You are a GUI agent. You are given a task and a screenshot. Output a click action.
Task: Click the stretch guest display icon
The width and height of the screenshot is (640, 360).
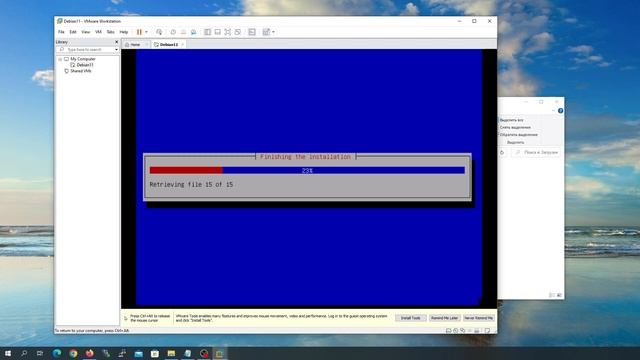[x=266, y=32]
